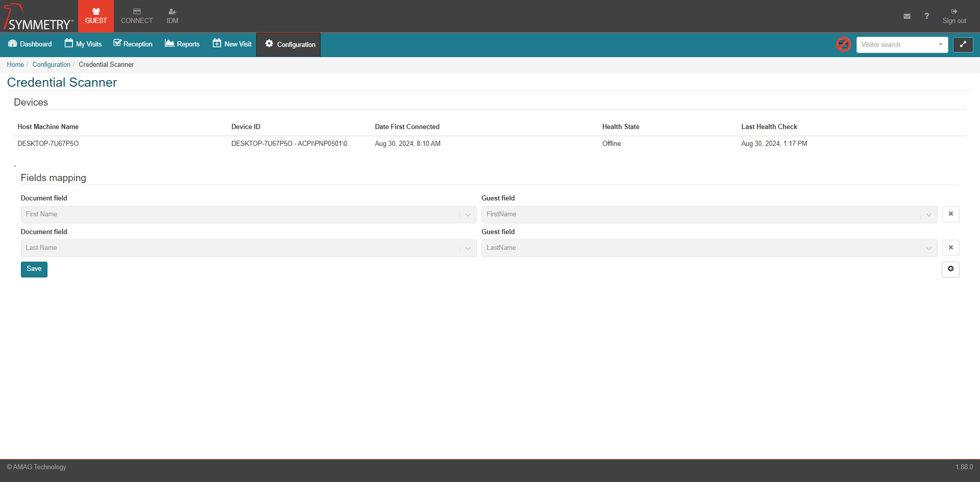This screenshot has width=980, height=482.
Task: Open Reports page
Action: (182, 44)
